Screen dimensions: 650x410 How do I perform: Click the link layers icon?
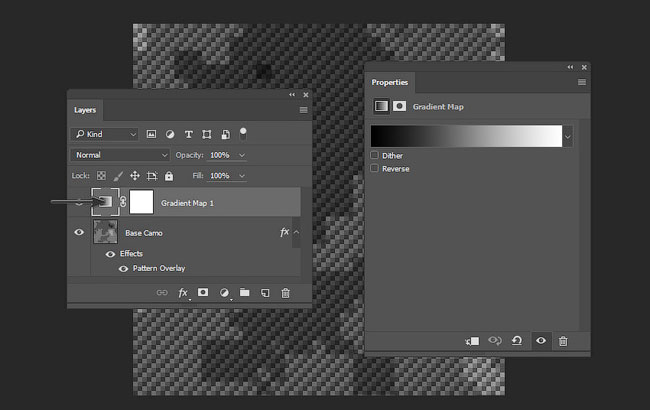tap(162, 293)
